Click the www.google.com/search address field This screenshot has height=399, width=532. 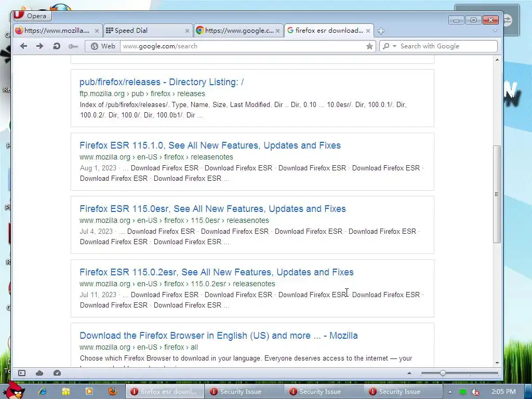click(243, 46)
